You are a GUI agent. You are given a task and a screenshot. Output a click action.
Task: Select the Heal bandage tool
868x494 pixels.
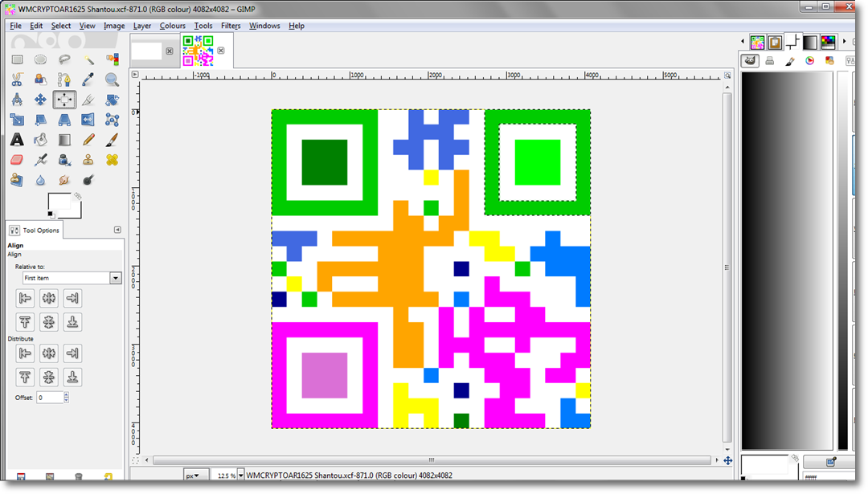[x=112, y=160]
